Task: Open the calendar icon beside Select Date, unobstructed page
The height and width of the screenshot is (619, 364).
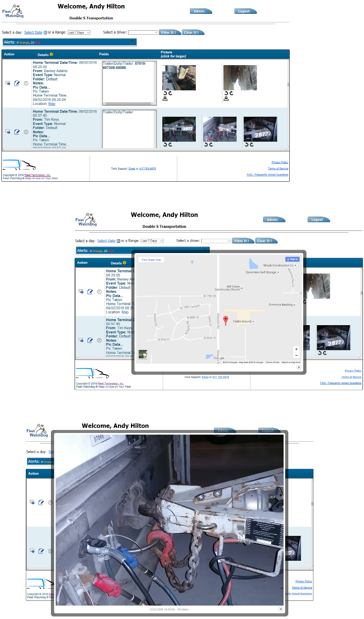Action: (x=45, y=32)
